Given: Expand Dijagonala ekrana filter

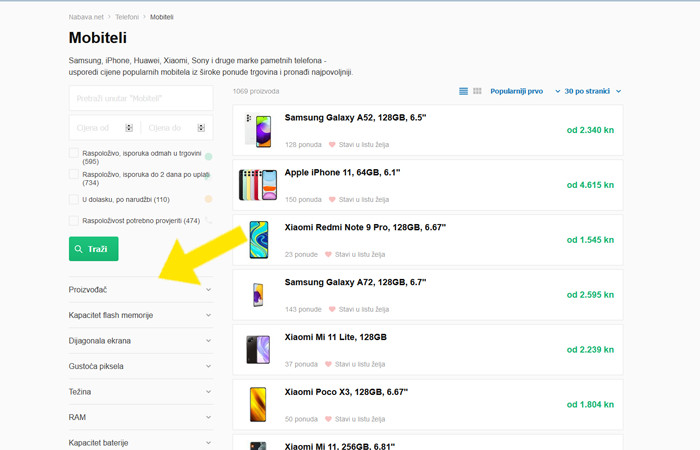Looking at the screenshot, I should (x=141, y=341).
